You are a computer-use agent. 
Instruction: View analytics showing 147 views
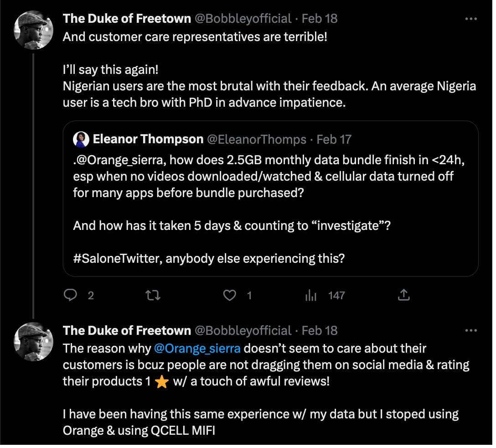pyautogui.click(x=311, y=296)
